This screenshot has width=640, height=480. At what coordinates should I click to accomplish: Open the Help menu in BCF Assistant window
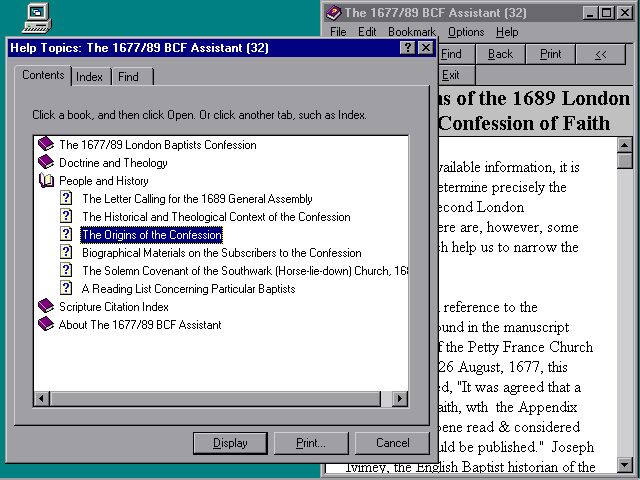507,31
